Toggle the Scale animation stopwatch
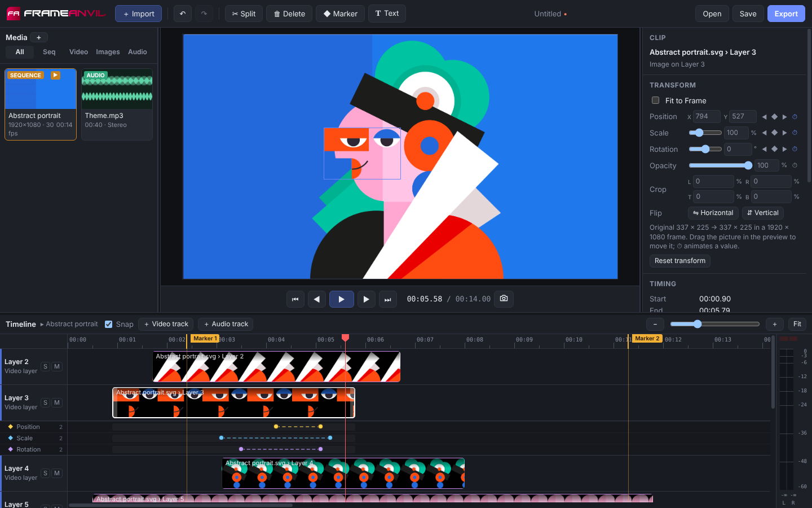812x508 pixels. click(795, 133)
